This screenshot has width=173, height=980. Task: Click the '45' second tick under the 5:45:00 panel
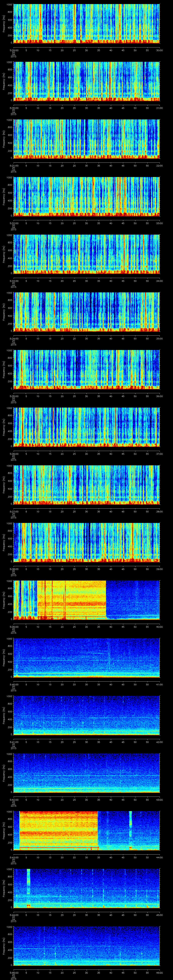tap(123, 972)
